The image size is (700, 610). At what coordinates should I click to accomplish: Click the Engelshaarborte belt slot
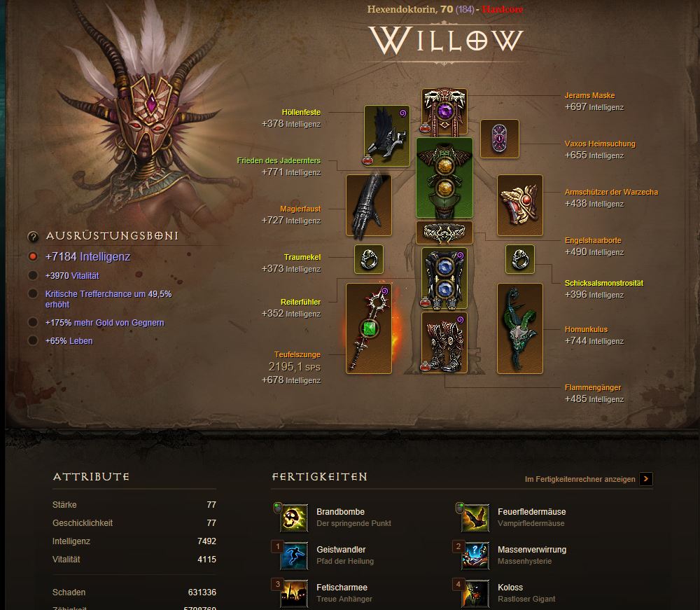click(444, 233)
